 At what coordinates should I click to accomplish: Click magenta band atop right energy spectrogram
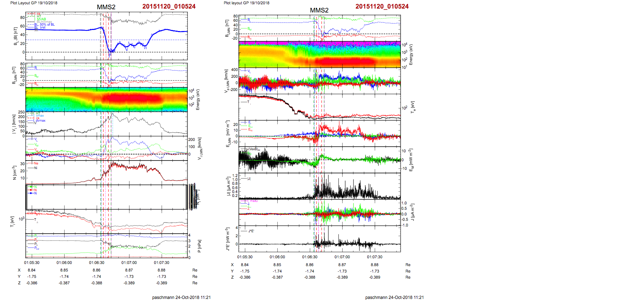pos(319,43)
